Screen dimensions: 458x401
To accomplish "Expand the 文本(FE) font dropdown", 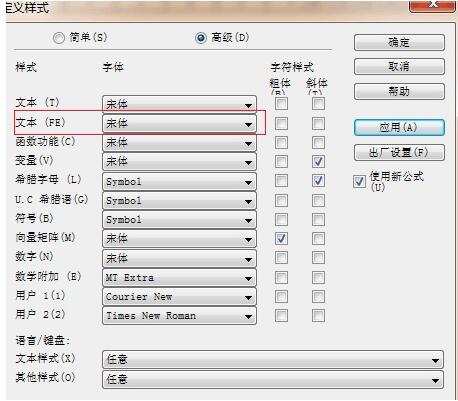I will click(x=179, y=124).
